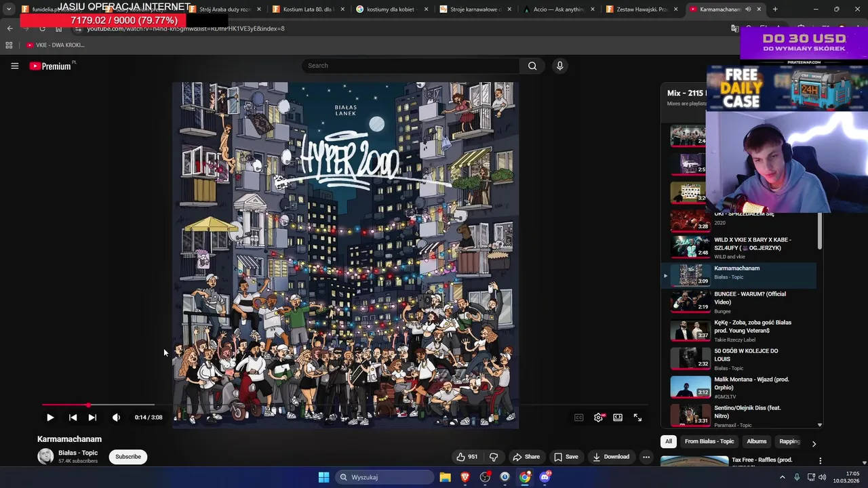This screenshot has height=488, width=868.
Task: Select the Rapping filter chip
Action: point(789,441)
